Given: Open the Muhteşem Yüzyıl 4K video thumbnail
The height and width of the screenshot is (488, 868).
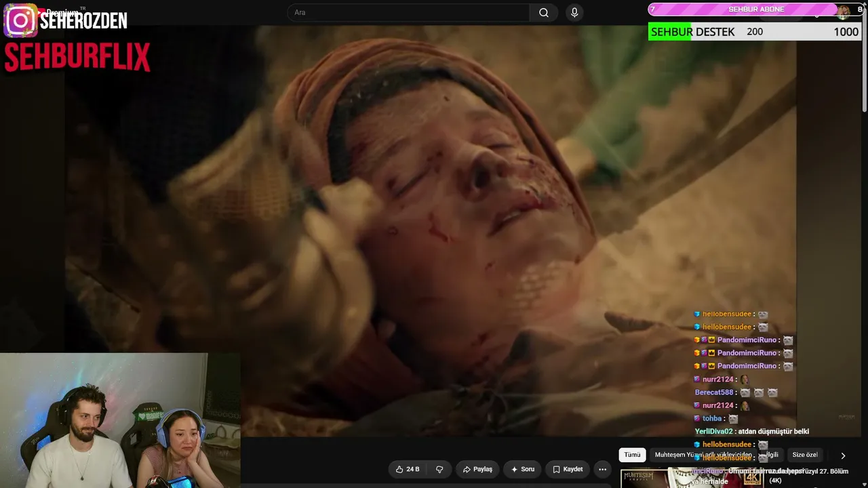Looking at the screenshot, I should pos(692,478).
